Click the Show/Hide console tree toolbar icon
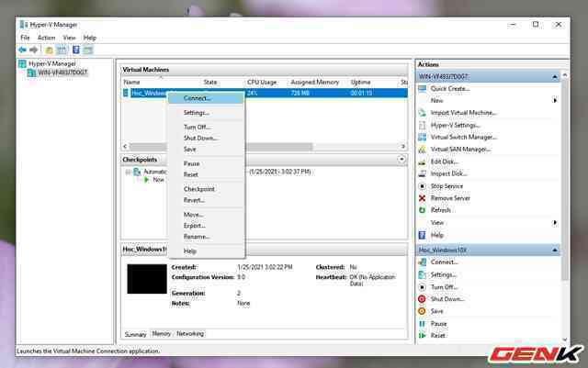The width and height of the screenshot is (588, 368). 62,50
